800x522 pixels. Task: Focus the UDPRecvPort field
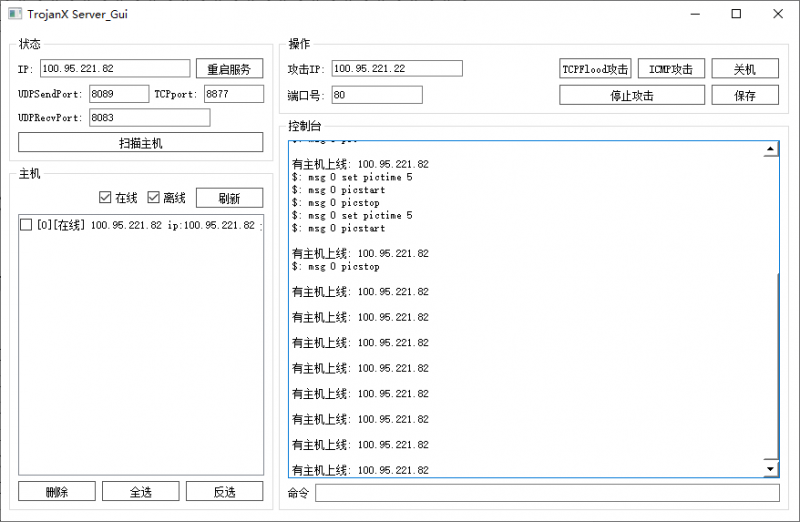tap(149, 118)
